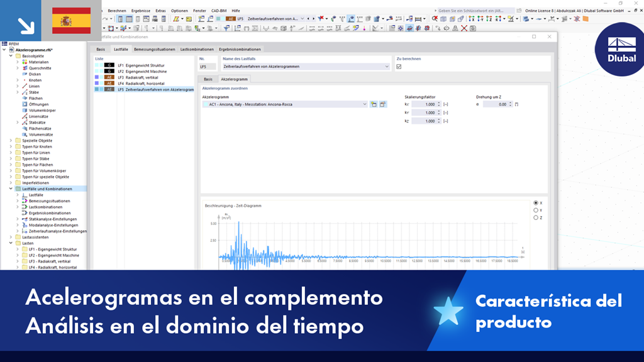The image size is (644, 362).
Task: Toggle the Zu berechnen checkbox
Action: click(x=399, y=67)
